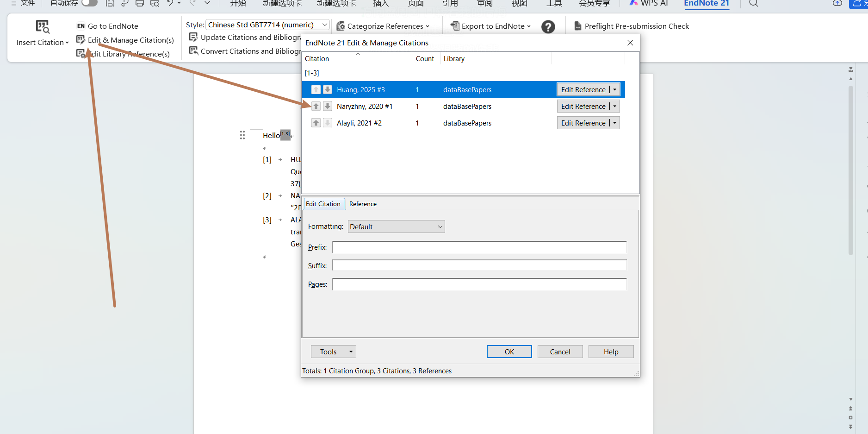The width and height of the screenshot is (868, 434).
Task: Click the search magnifier icon
Action: tap(754, 3)
